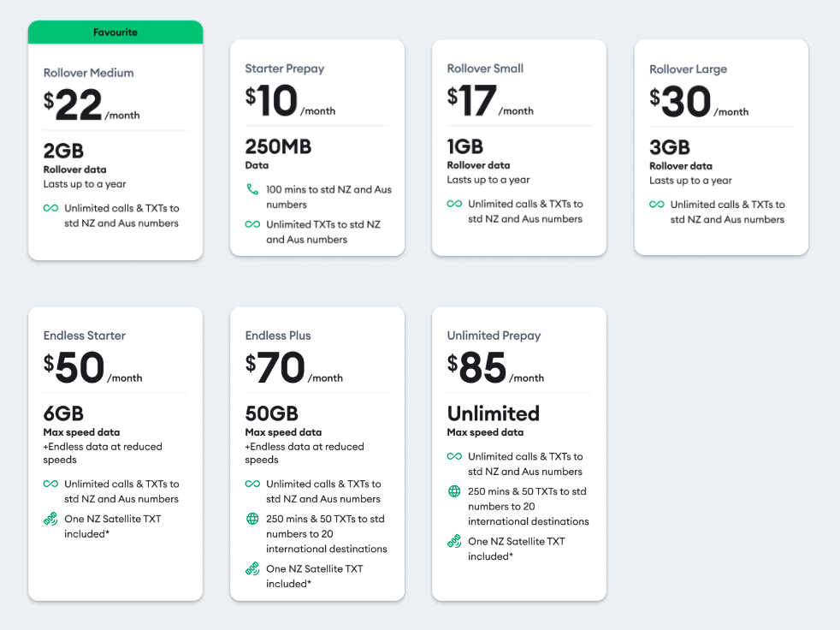
Task: Click the $85 per month price
Action: [494, 369]
